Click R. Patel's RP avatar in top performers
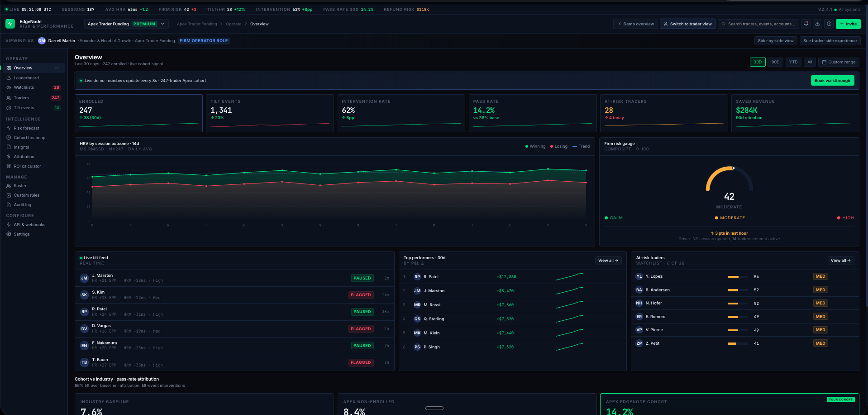This screenshot has width=868, height=415. [417, 277]
